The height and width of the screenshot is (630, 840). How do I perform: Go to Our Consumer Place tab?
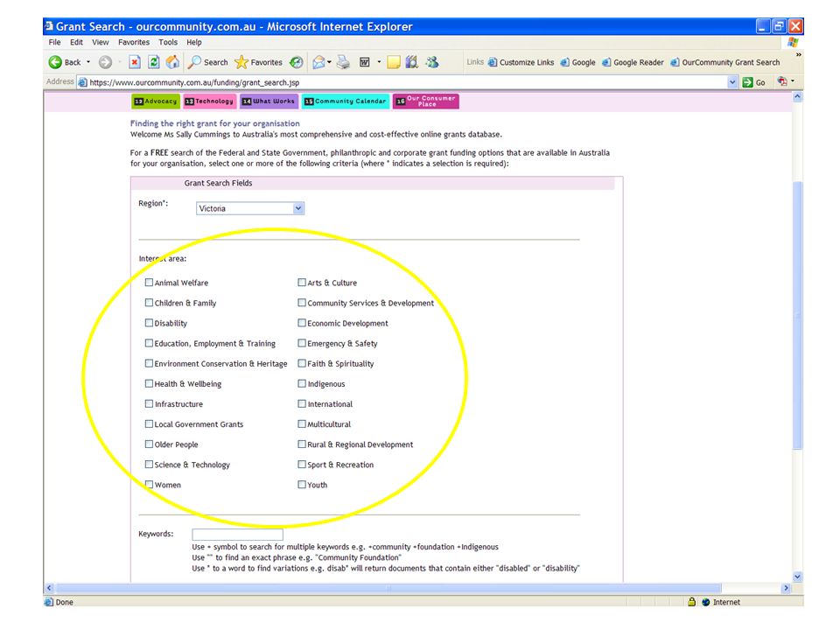click(x=426, y=101)
